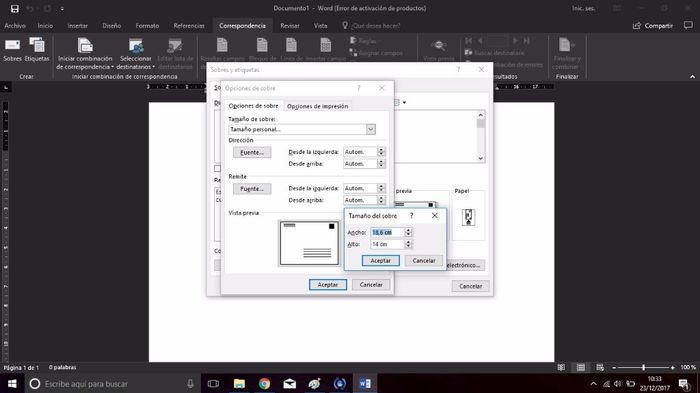This screenshot has height=393, width=700.
Task: Click the Compartir button
Action: pos(653,26)
